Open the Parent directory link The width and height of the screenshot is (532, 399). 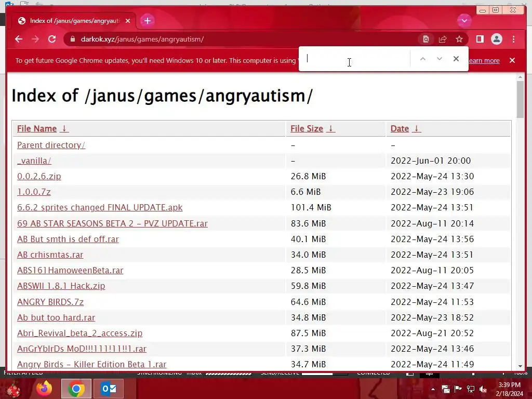(x=51, y=145)
